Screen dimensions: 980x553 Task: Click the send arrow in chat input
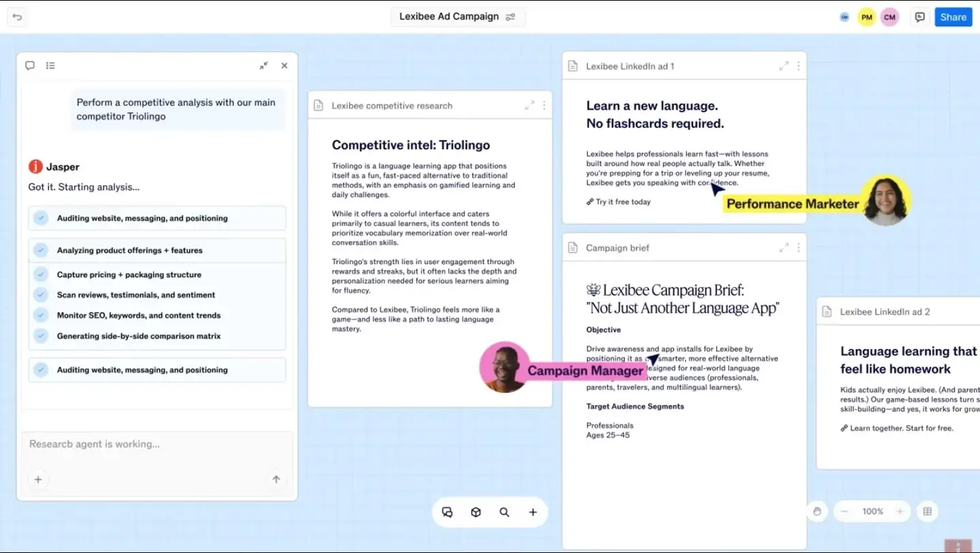[276, 479]
